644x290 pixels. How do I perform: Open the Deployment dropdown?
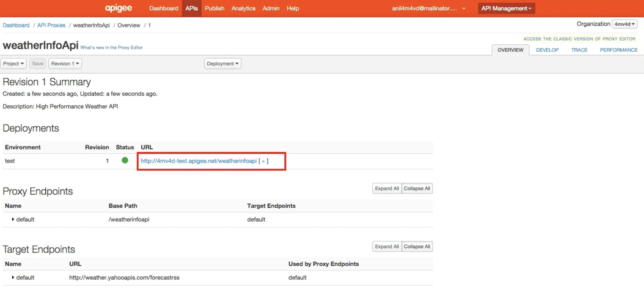[x=222, y=63]
